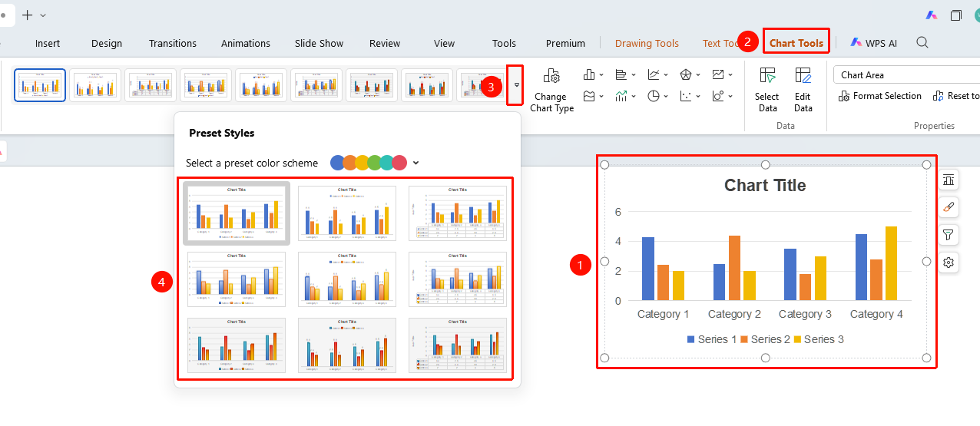Choose middle preset style in bottom row

pyautogui.click(x=347, y=345)
